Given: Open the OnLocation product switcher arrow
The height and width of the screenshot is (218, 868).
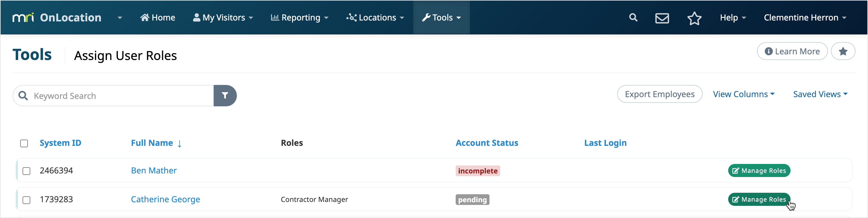Looking at the screenshot, I should tap(120, 18).
